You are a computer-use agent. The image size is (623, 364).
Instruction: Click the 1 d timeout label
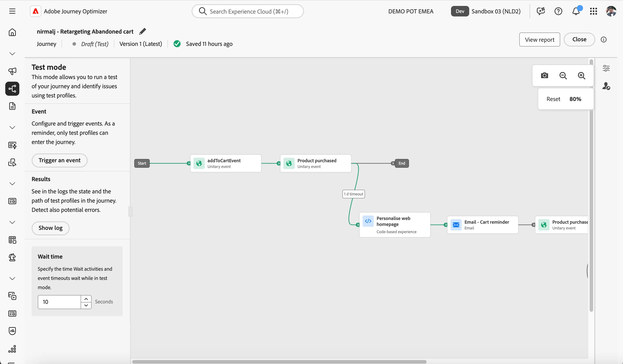(x=353, y=194)
